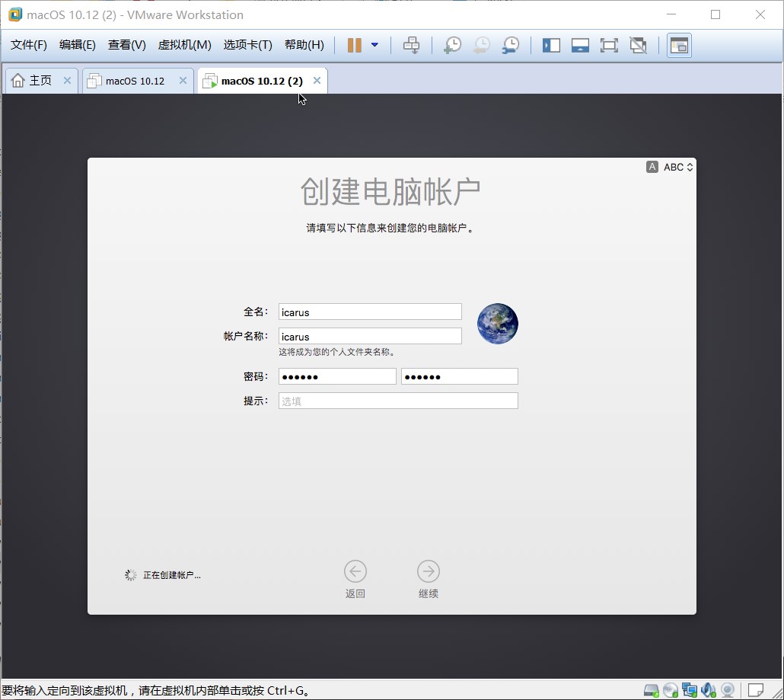This screenshot has width=784, height=700.
Task: Open the 选项卡(T) menu
Action: click(x=247, y=45)
